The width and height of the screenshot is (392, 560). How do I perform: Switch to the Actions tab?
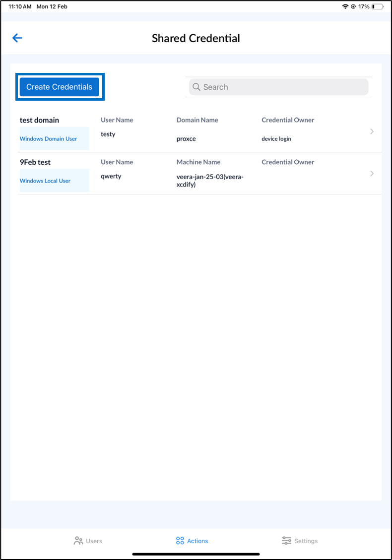(192, 541)
